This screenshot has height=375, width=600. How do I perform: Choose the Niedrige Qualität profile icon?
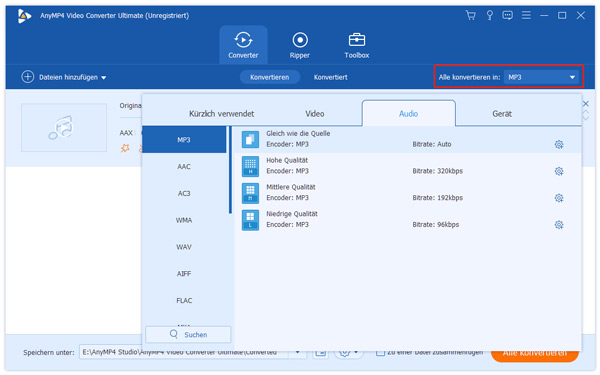pos(250,220)
